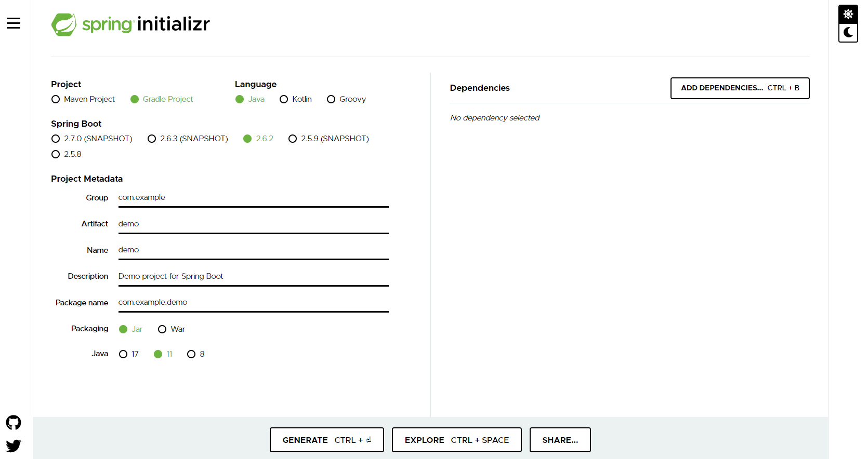868x459 pixels.
Task: Select Gradle Project radio option
Action: point(162,99)
